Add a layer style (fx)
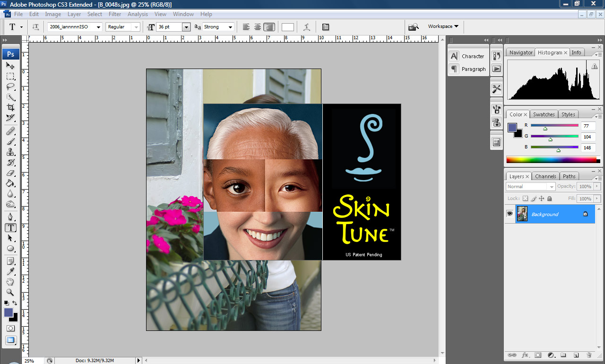 pos(525,355)
